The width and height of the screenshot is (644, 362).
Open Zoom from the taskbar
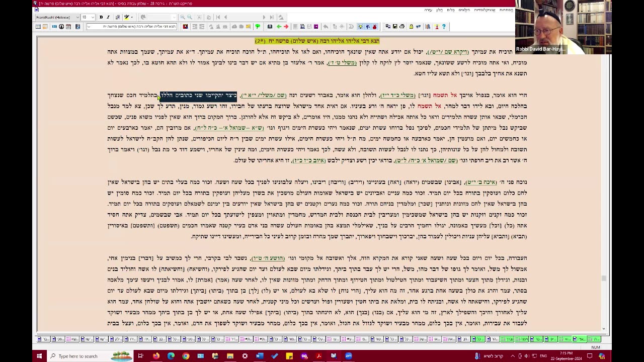tap(348, 356)
